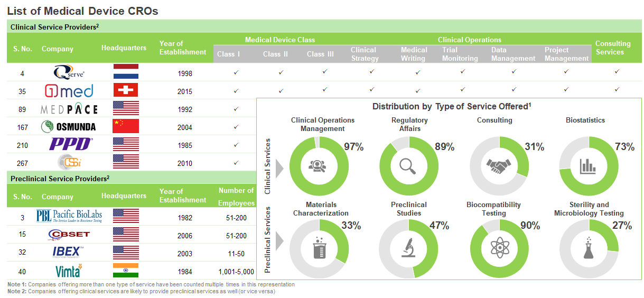The width and height of the screenshot is (644, 298).
Task: Click the atom icon in Biocompatibility Testing
Action: pos(498,248)
